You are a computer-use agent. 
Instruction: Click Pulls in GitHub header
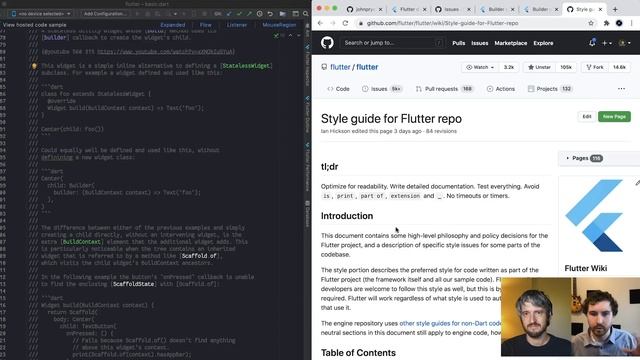(x=459, y=43)
